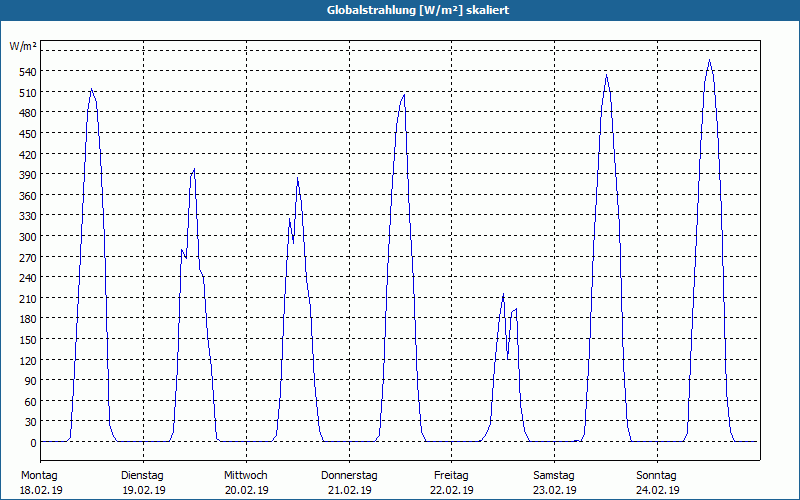The image size is (800, 500).
Task: Click the Donnerstag day label
Action: click(x=349, y=476)
